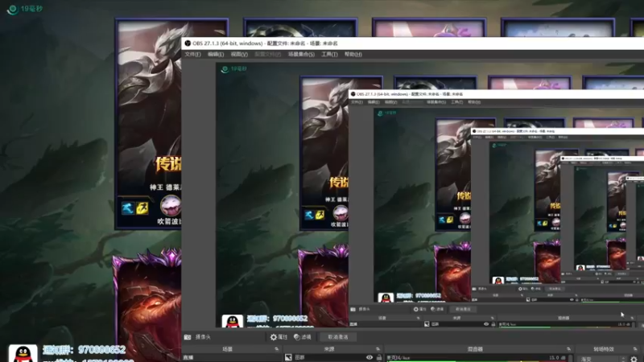Click 取消激活 in the nested second OBS window

click(x=463, y=309)
